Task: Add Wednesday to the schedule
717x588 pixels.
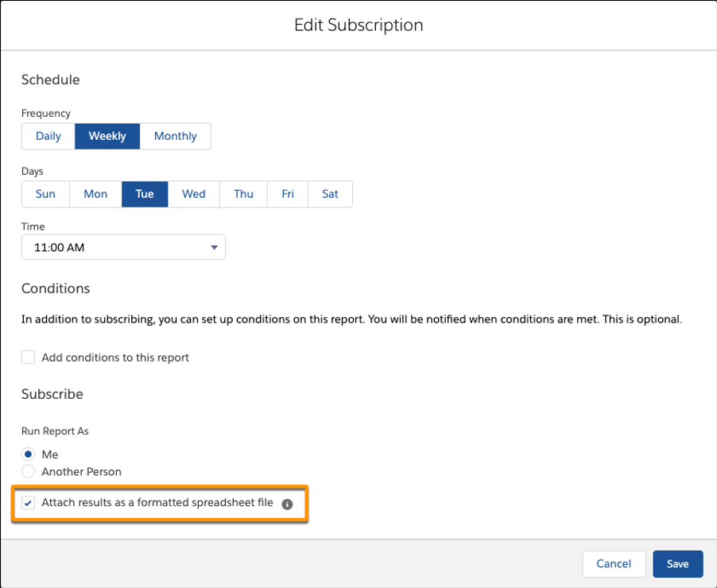Action: click(193, 194)
